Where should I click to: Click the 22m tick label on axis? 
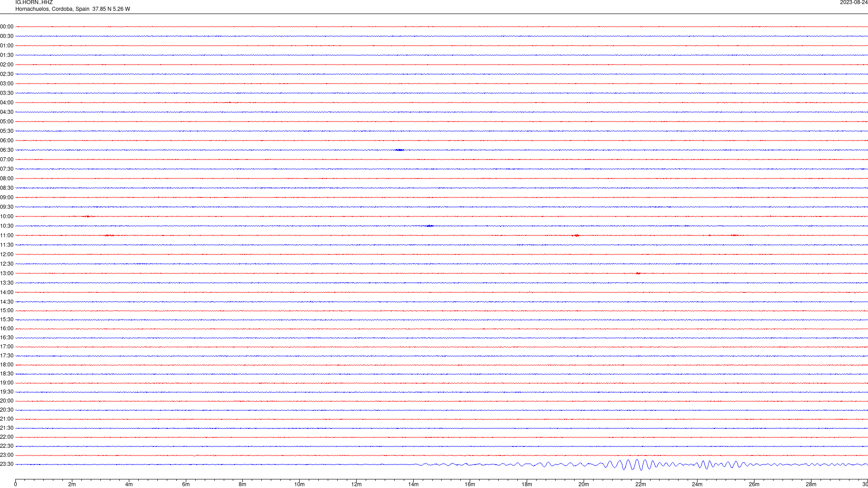pyautogui.click(x=641, y=484)
